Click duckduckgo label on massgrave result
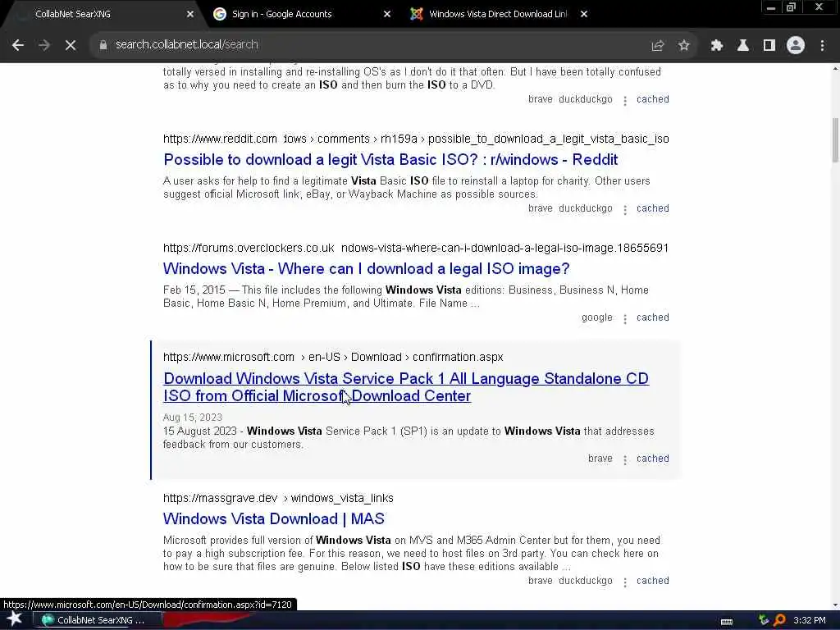This screenshot has width=840, height=630. [585, 581]
